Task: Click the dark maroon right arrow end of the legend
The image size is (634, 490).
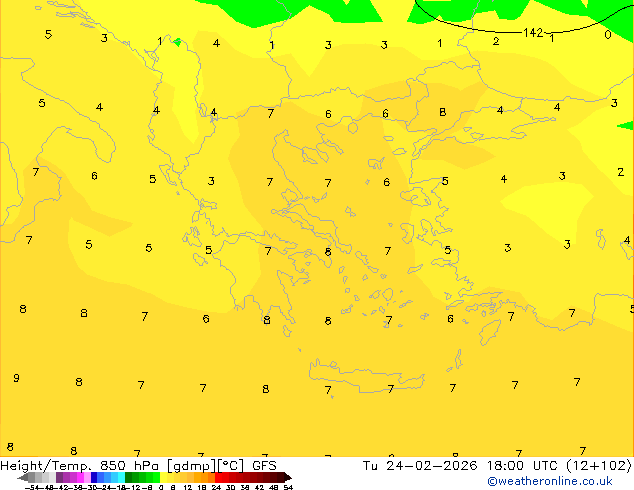Action: tap(288, 477)
